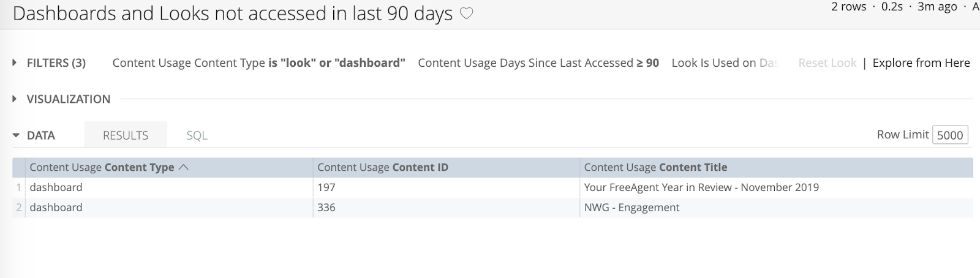Open the SQL tab
Image resolution: width=980 pixels, height=278 pixels.
[x=197, y=135]
